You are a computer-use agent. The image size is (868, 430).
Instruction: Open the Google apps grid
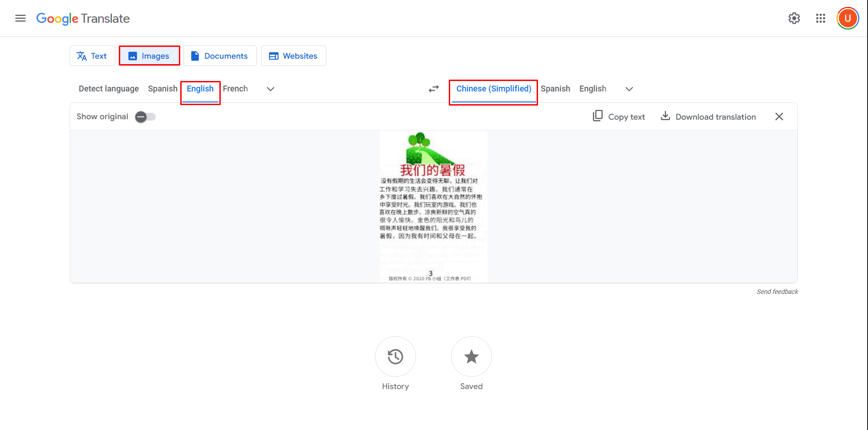tap(820, 18)
